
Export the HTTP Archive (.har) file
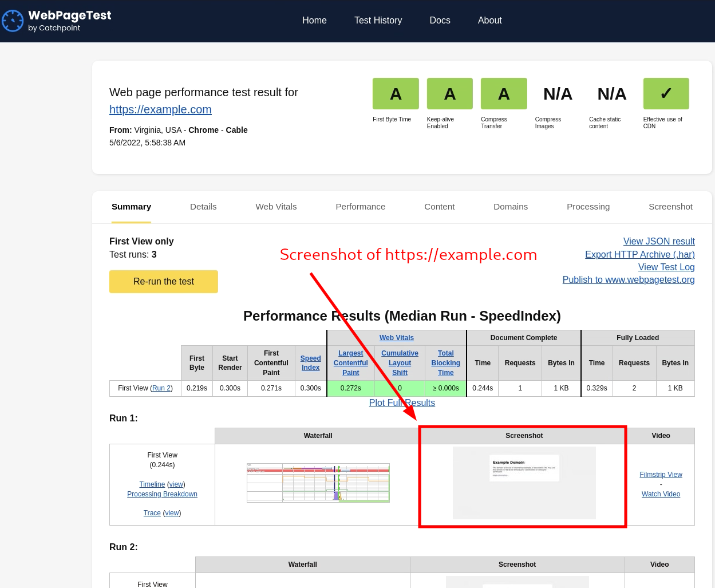[639, 254]
